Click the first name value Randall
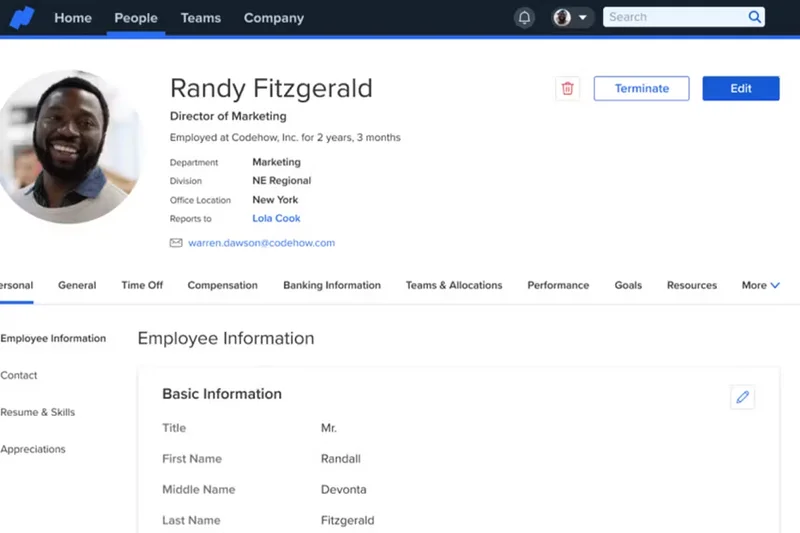Image resolution: width=800 pixels, height=533 pixels. point(341,459)
